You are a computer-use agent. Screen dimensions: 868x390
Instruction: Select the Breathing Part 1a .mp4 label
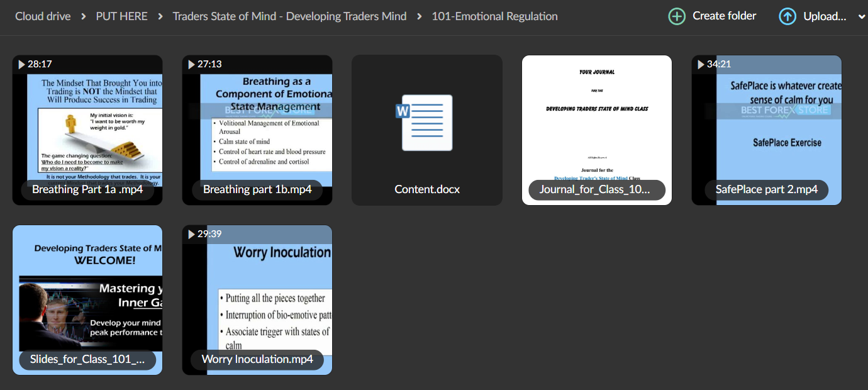(x=87, y=189)
